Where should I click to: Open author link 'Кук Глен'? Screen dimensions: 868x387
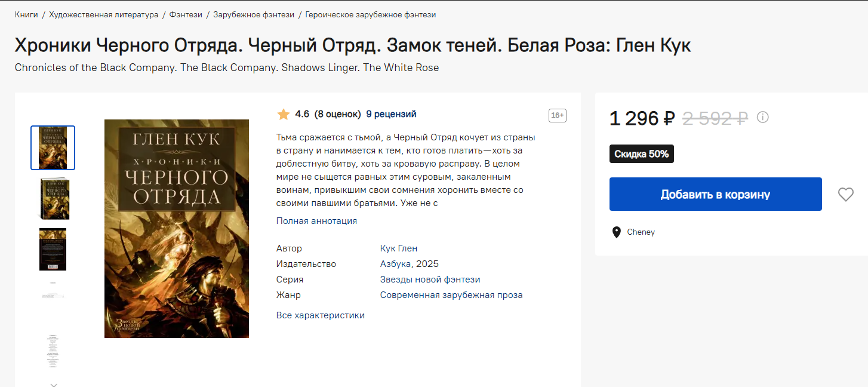[x=399, y=248]
